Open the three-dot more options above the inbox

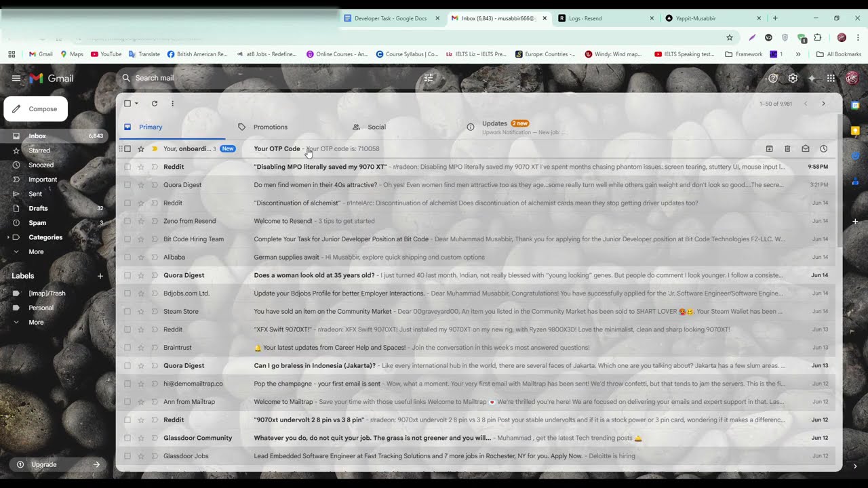pos(172,104)
